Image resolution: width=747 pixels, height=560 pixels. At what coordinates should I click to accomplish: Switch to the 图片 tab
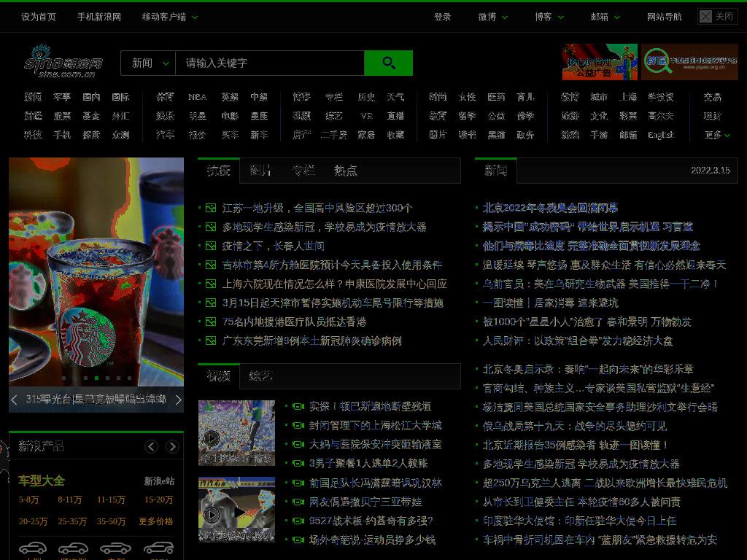pyautogui.click(x=260, y=171)
